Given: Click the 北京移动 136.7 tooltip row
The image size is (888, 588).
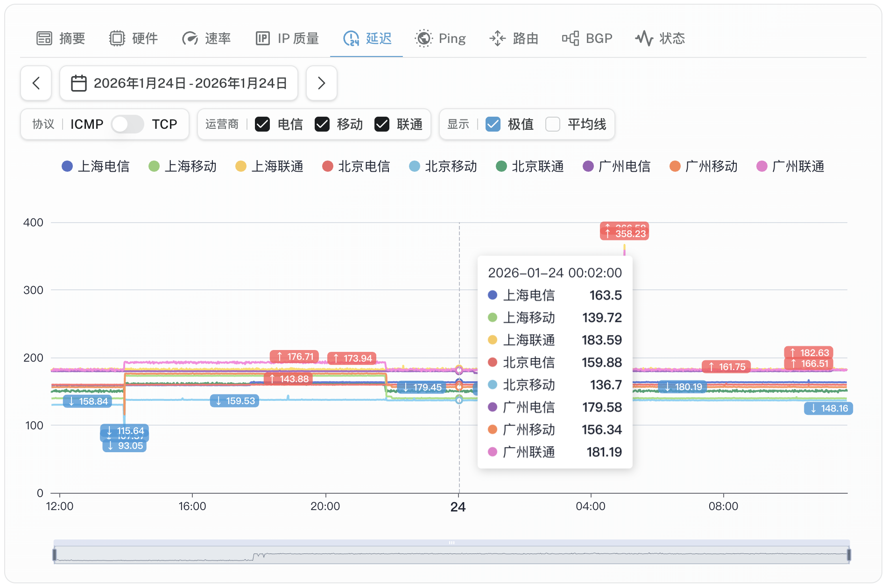Looking at the screenshot, I should click(x=555, y=385).
